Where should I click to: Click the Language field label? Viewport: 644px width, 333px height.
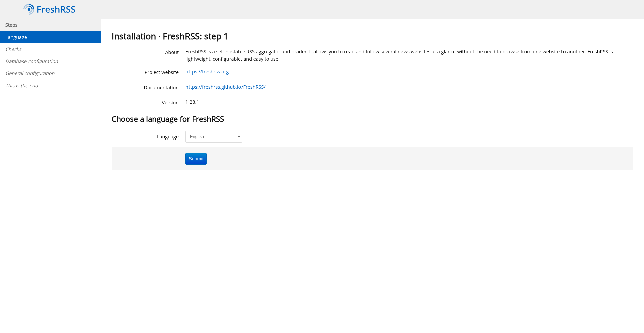168,137
